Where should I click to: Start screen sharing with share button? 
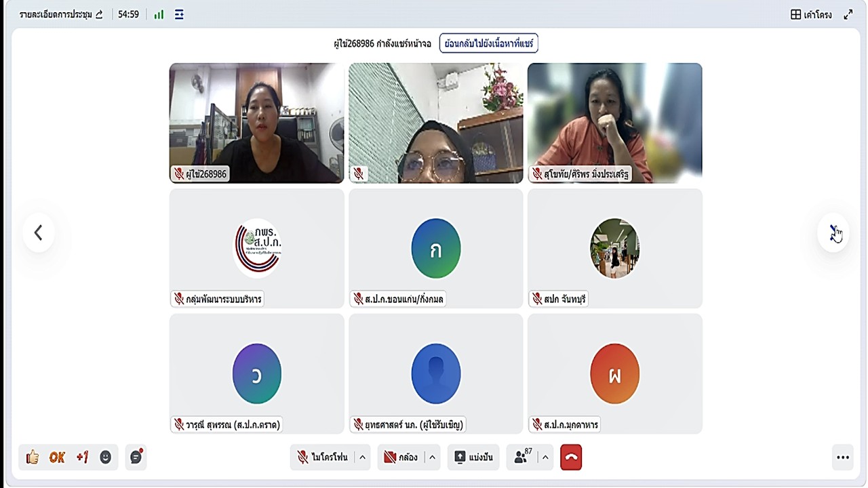tap(473, 457)
